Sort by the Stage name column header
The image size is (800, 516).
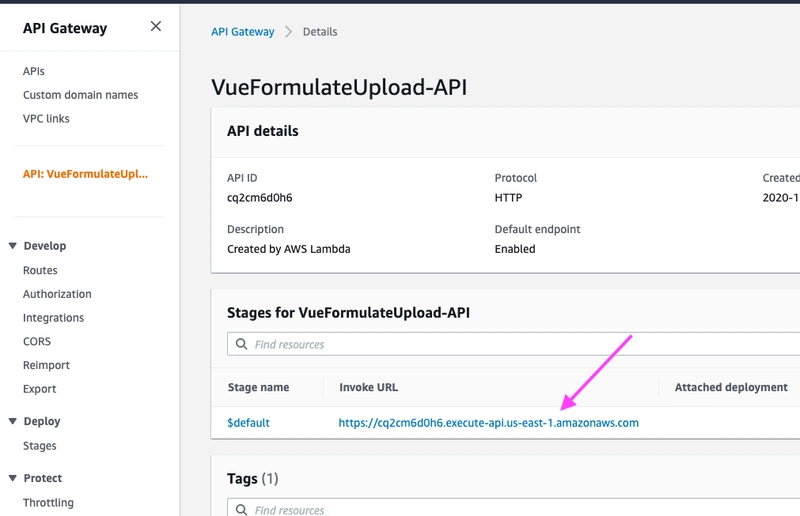pyautogui.click(x=258, y=387)
